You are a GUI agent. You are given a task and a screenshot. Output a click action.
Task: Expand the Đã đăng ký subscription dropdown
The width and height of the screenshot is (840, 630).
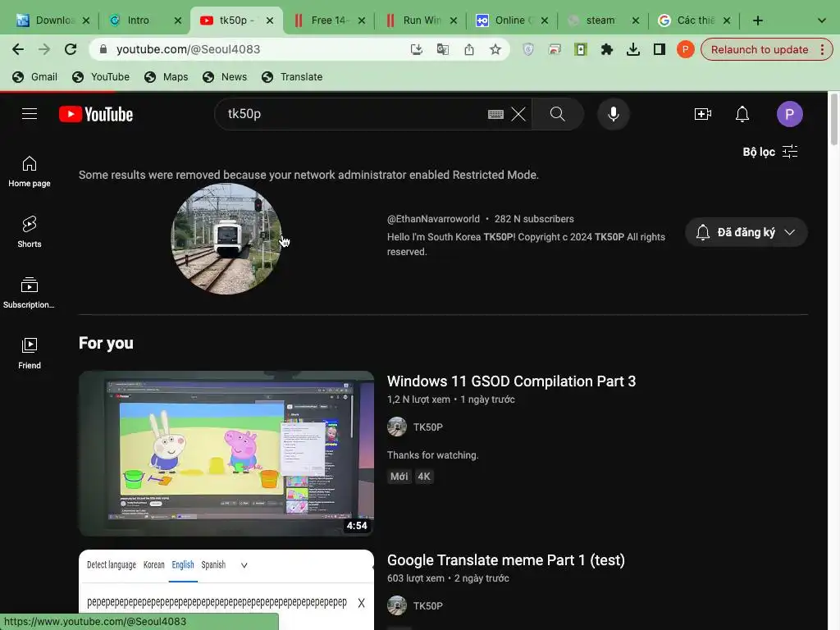tap(746, 232)
